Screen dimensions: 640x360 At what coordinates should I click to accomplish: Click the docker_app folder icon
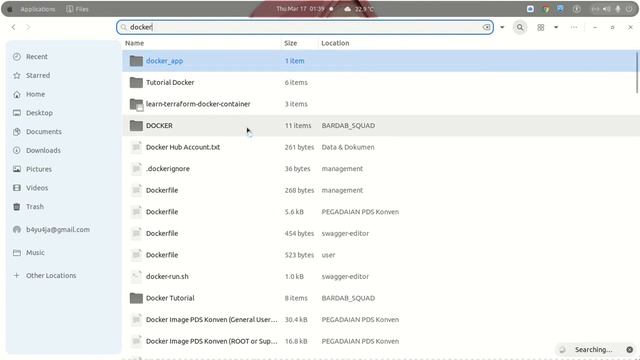pos(136,61)
